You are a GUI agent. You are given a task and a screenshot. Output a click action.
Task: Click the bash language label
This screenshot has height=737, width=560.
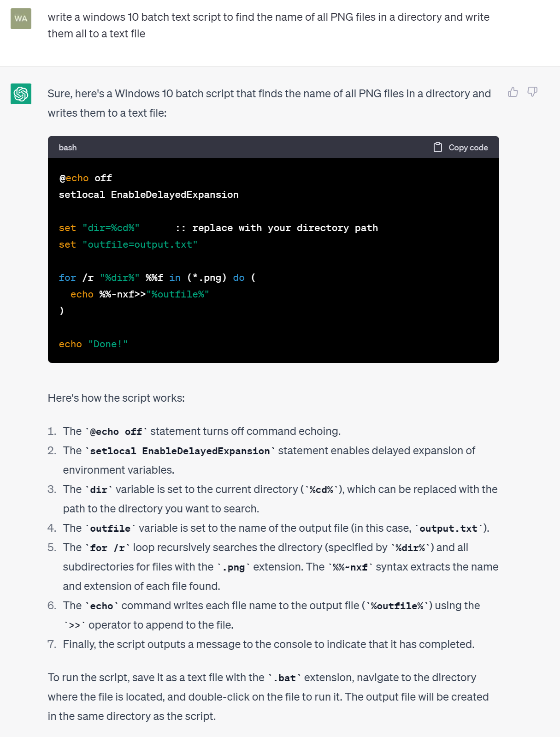tap(68, 148)
